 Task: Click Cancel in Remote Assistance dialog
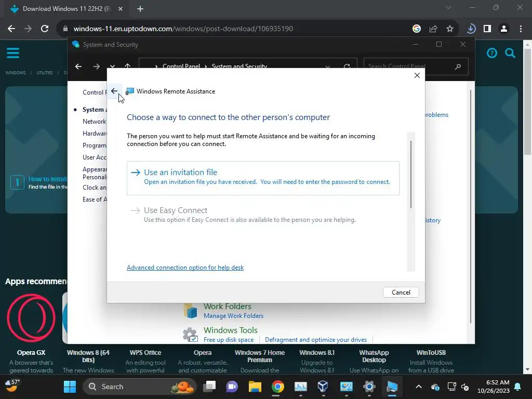point(401,292)
